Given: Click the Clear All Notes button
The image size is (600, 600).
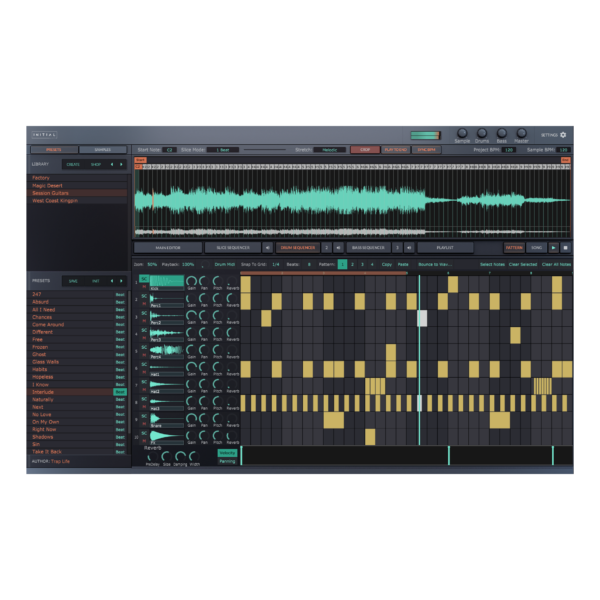Looking at the screenshot, I should click(555, 264).
